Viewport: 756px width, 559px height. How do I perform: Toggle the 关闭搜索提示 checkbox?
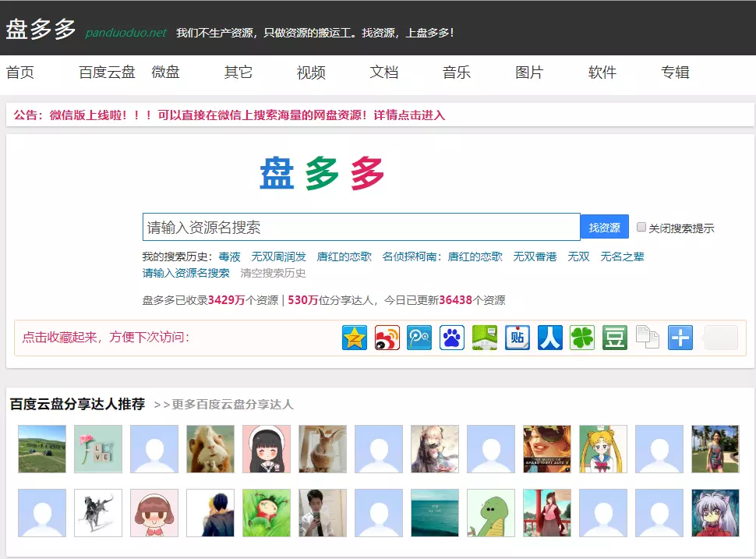[641, 228]
